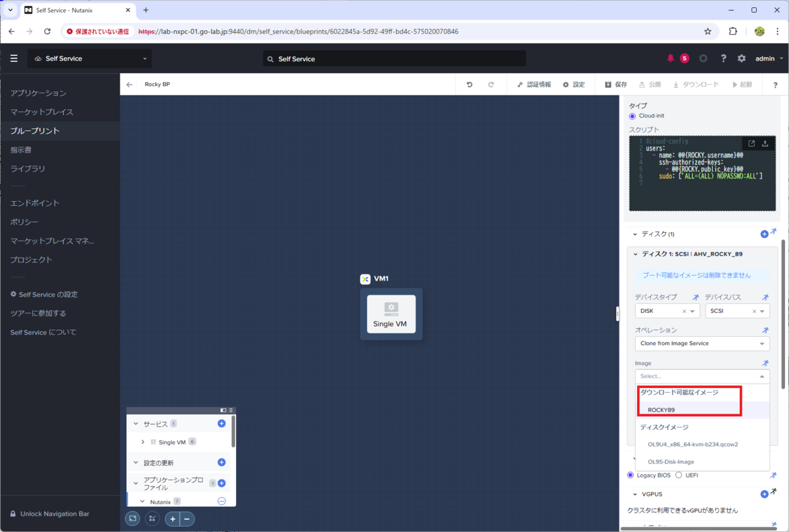This screenshot has height=532, width=789.
Task: Save blueprint with 保存 button
Action: pos(616,85)
